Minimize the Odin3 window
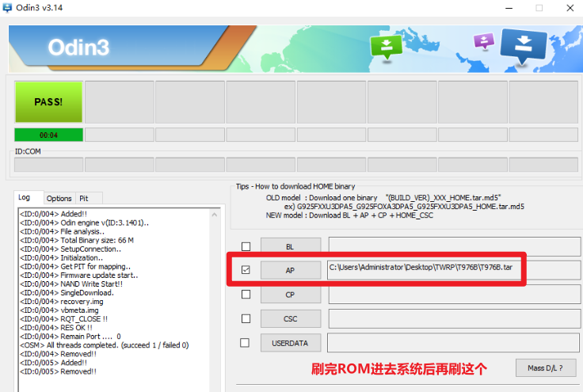The image size is (583, 392). 509,8
